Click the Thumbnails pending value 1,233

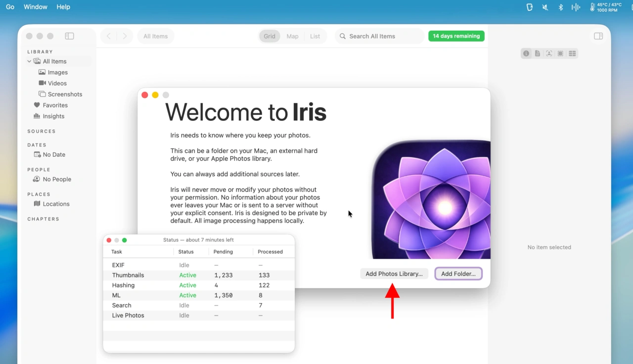[x=224, y=275]
